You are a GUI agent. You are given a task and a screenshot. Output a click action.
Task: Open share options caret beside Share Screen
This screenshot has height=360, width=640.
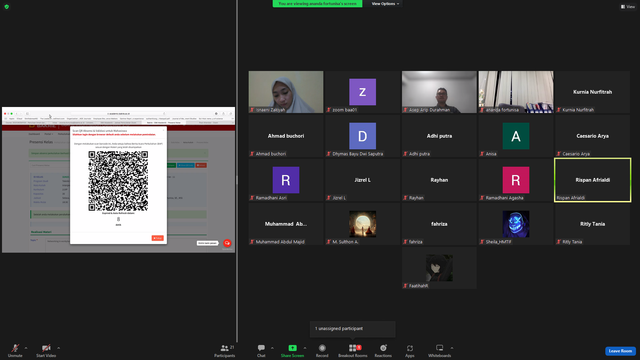pyautogui.click(x=305, y=348)
